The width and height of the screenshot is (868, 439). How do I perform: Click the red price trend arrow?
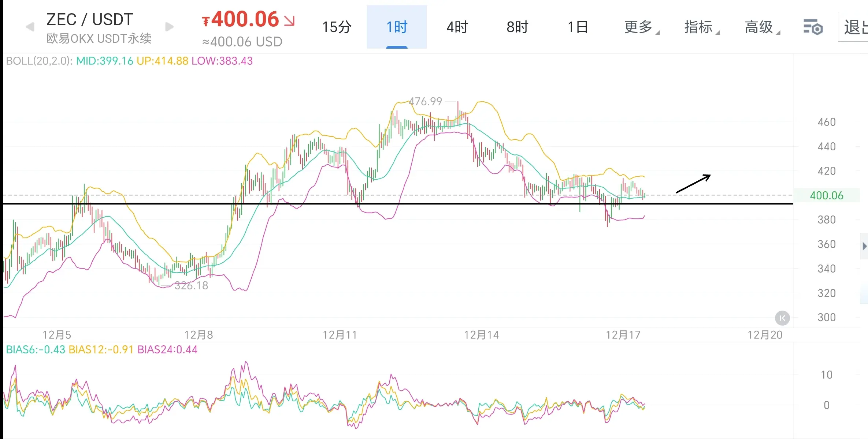289,21
